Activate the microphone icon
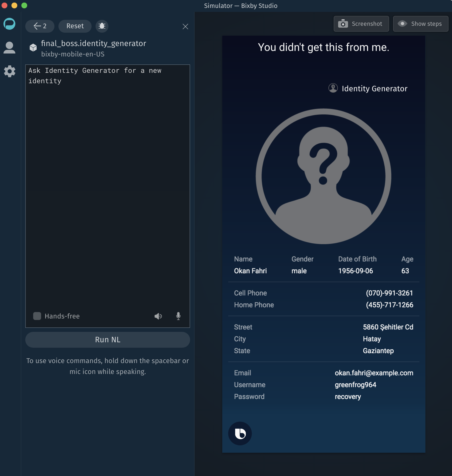 click(178, 316)
